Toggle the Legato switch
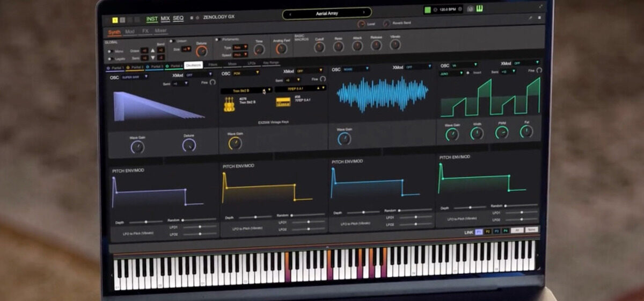 point(111,59)
